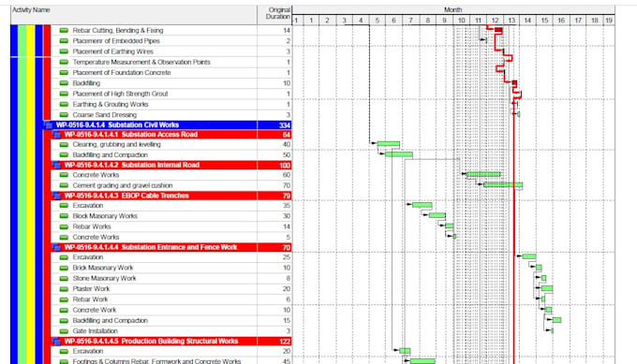Click the Brick Masonary Work activity icon

64,268
